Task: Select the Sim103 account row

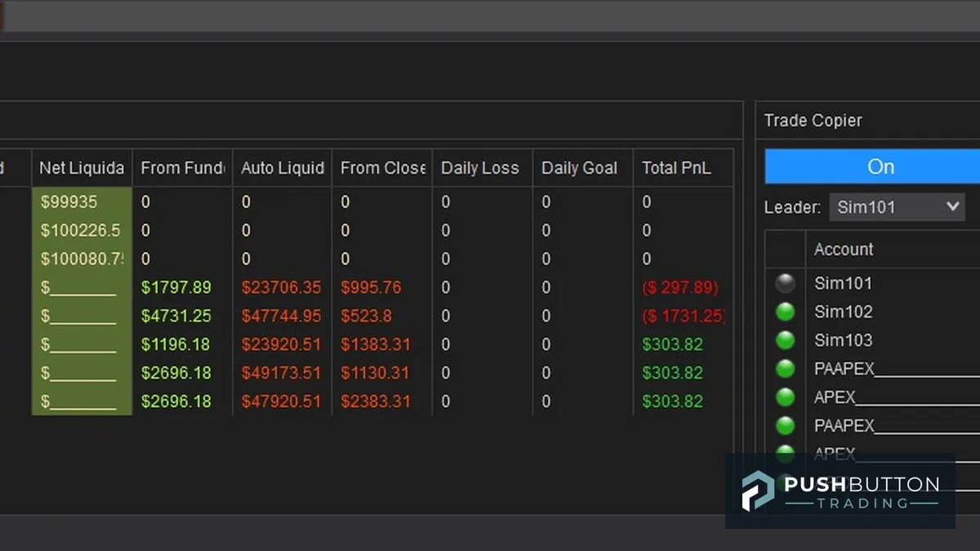Action: tap(872, 340)
